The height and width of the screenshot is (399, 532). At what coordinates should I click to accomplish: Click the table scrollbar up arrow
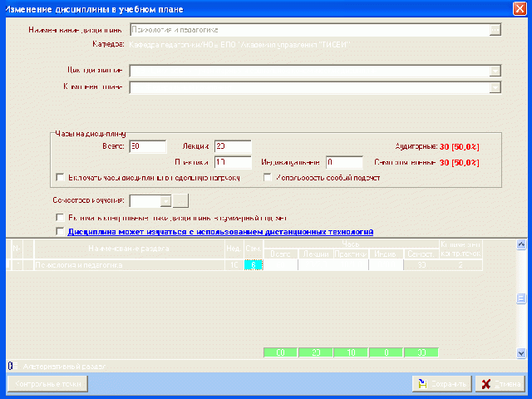[x=521, y=244]
